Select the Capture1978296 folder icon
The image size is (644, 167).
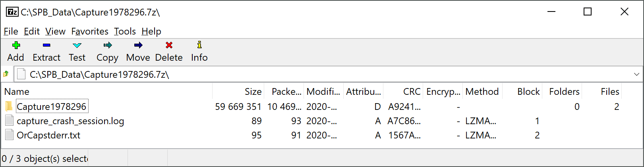pyautogui.click(x=9, y=106)
